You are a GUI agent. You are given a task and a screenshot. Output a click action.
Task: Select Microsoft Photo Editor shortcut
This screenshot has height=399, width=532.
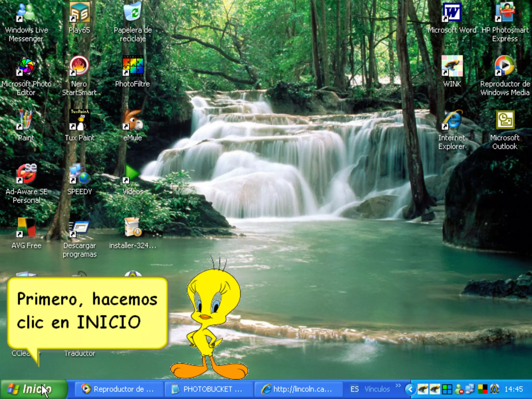click(26, 67)
